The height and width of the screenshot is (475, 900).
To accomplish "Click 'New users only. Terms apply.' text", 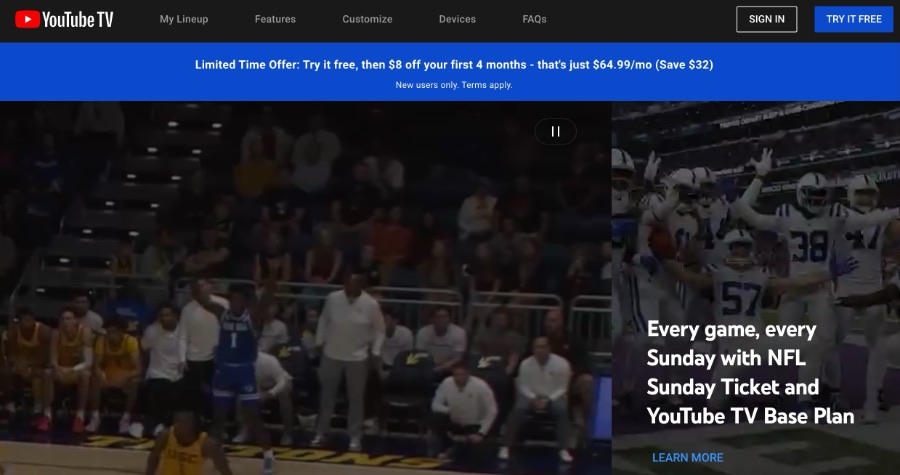I will tap(454, 85).
